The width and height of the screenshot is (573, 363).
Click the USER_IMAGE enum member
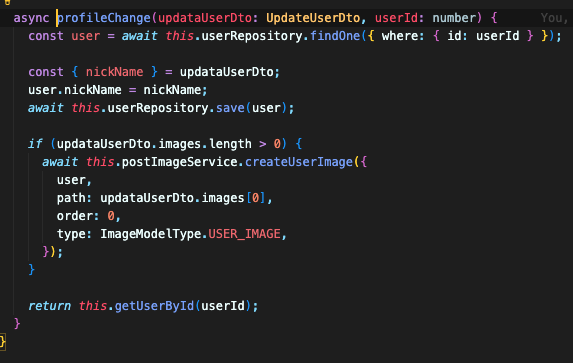click(x=244, y=234)
